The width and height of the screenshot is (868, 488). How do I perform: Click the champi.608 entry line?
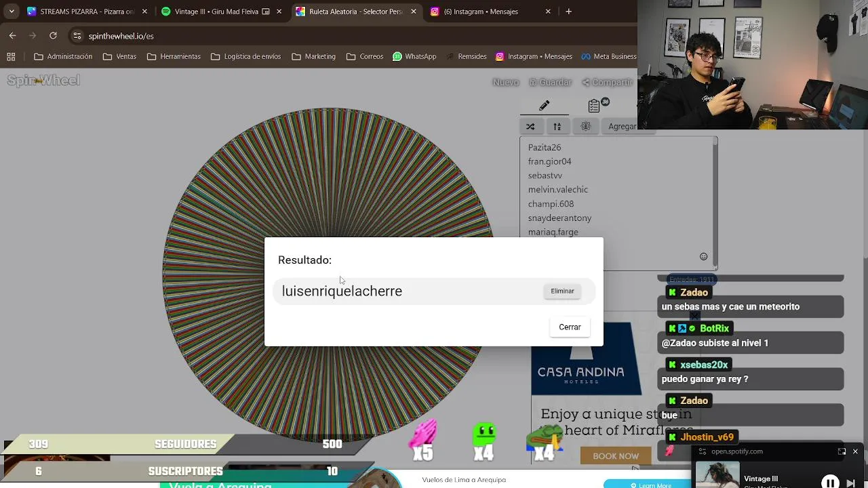click(551, 204)
